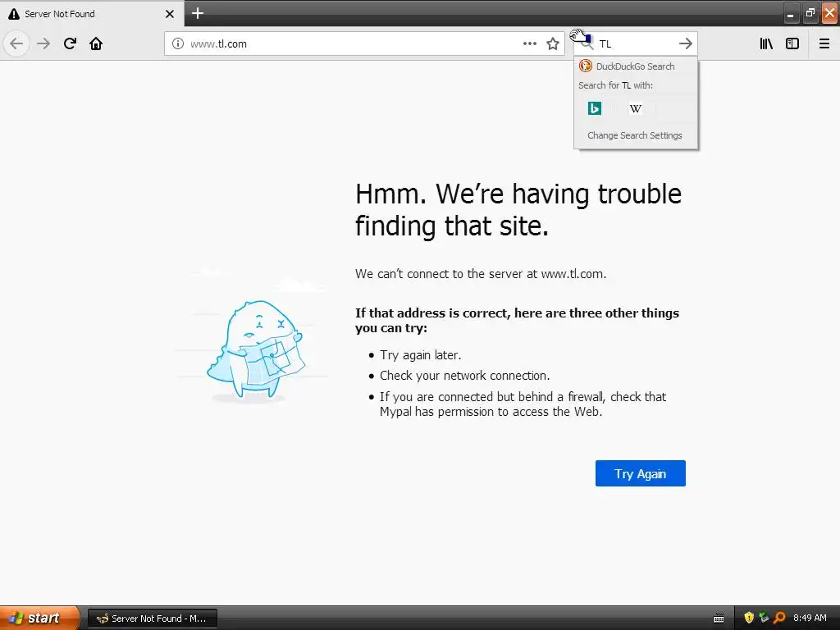
Task: Click the dinosaur illustration
Action: coord(255,351)
